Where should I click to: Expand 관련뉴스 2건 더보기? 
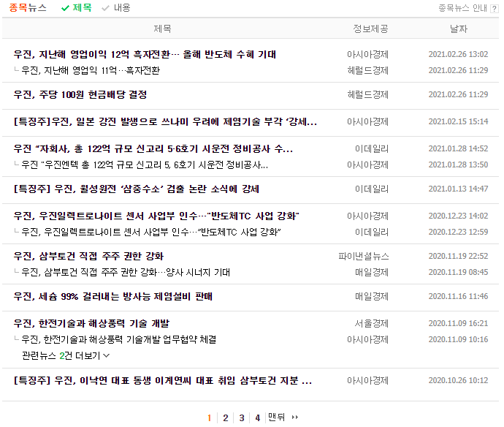click(x=66, y=355)
